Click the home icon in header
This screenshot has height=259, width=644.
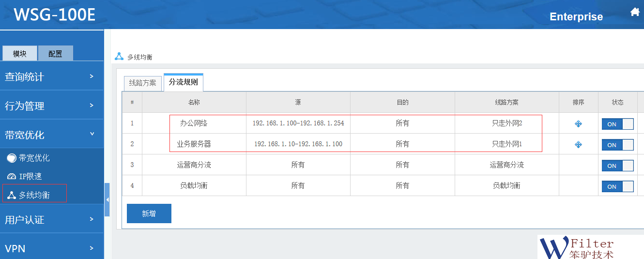pos(635,13)
